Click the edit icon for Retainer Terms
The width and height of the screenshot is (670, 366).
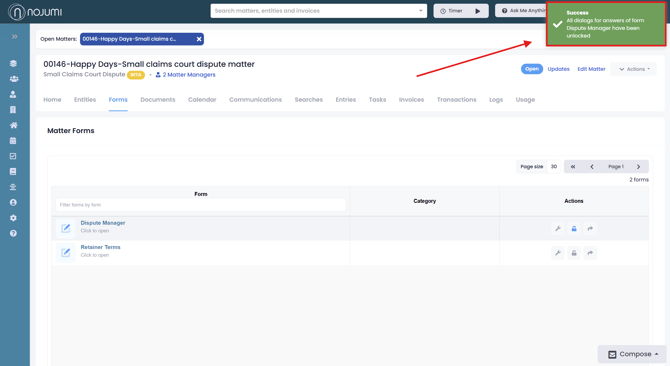65,252
